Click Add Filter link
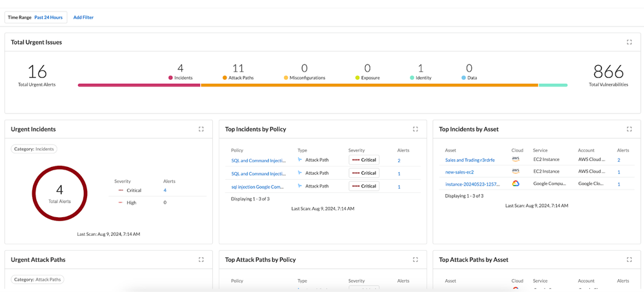The height and width of the screenshot is (292, 644). point(83,17)
